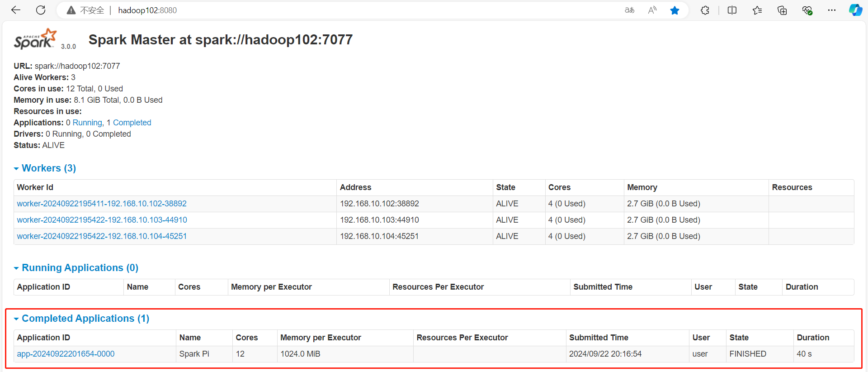This screenshot has height=372, width=868.
Task: Open the collections icon
Action: pos(782,10)
